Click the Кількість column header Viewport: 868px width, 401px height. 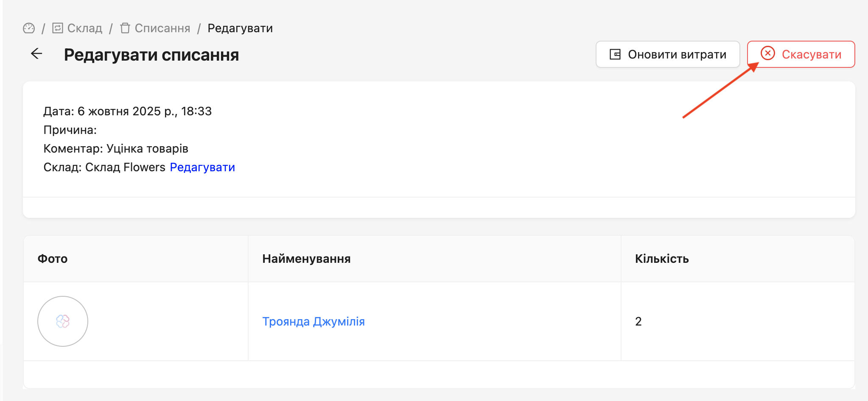pyautogui.click(x=661, y=259)
